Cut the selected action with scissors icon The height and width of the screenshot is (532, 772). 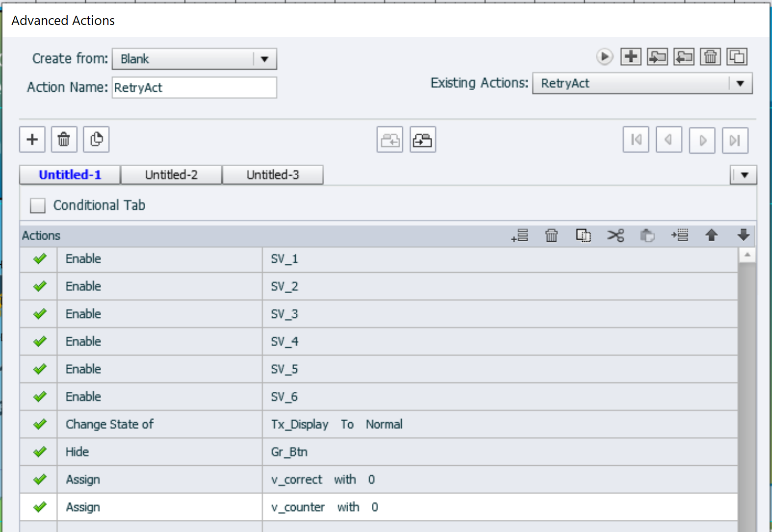(x=615, y=236)
